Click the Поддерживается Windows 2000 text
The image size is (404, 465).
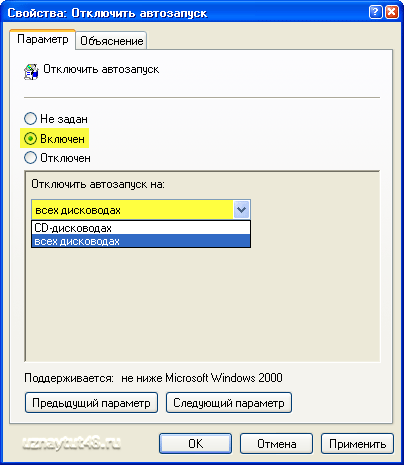pyautogui.click(x=153, y=378)
